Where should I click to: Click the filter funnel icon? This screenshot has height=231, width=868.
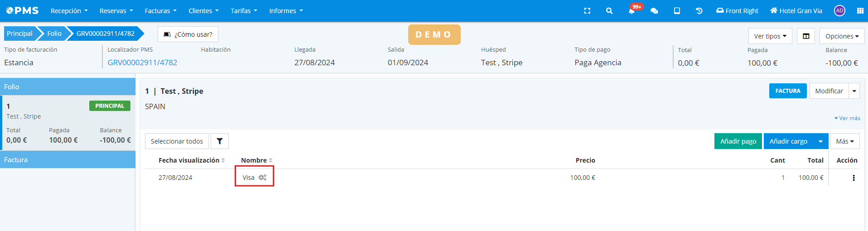coord(220,141)
